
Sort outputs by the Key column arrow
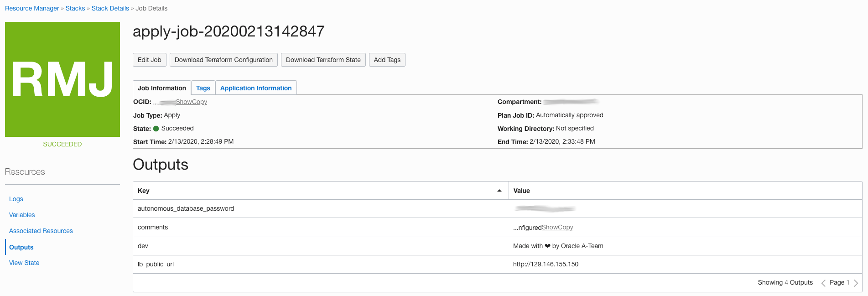(x=499, y=191)
